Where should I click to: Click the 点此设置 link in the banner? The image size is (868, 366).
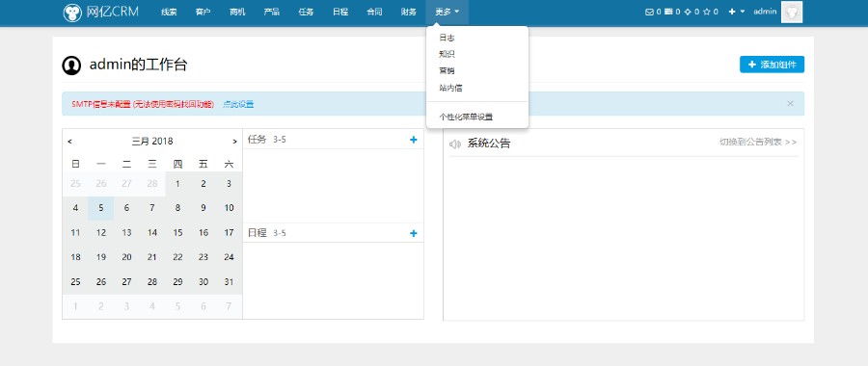[238, 104]
